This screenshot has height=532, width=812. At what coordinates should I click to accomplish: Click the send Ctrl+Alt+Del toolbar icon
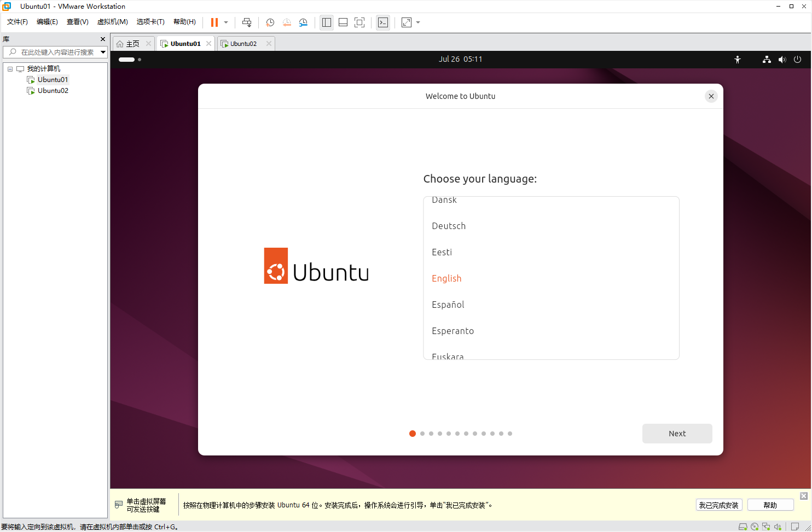coord(247,22)
